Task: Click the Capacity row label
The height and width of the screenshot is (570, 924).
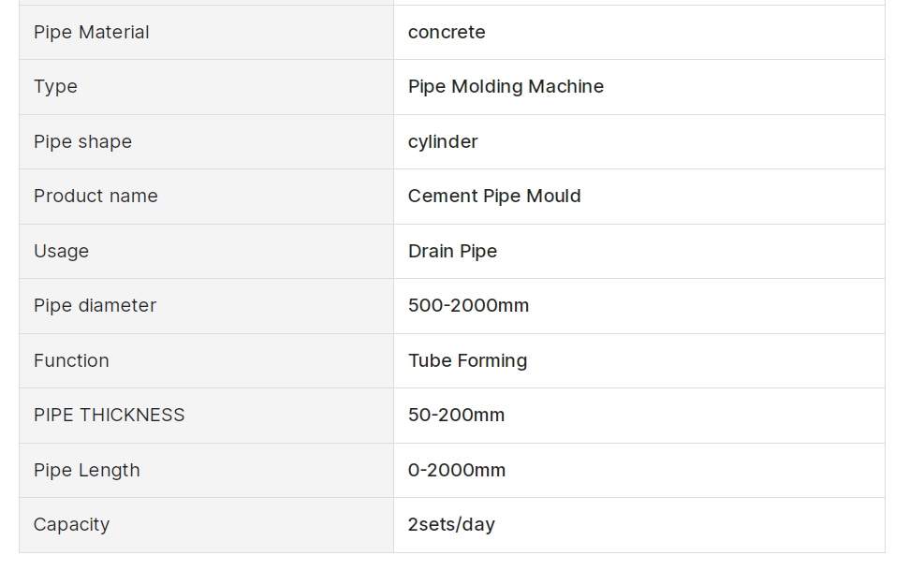Action: (71, 525)
